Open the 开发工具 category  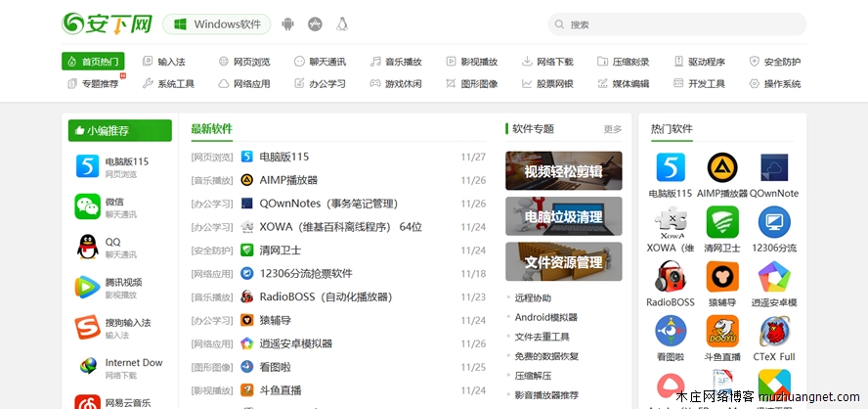click(699, 84)
